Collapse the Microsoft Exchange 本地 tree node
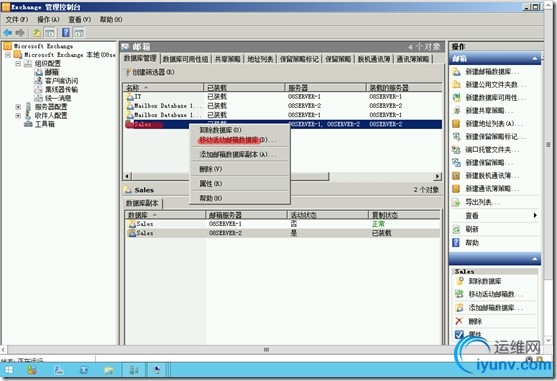The height and width of the screenshot is (381, 557). coord(8,55)
